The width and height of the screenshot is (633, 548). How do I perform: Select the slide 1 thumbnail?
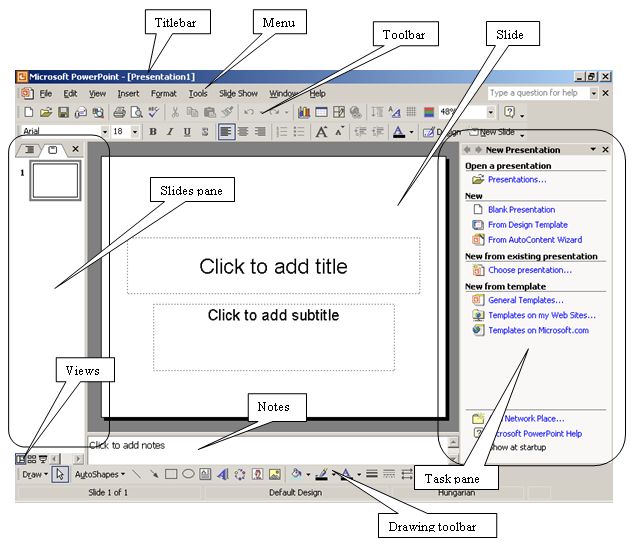tap(55, 181)
